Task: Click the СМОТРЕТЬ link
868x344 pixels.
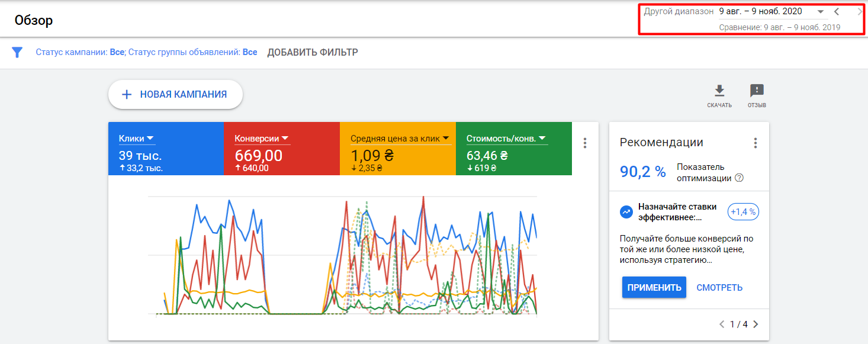Action: [x=719, y=288]
